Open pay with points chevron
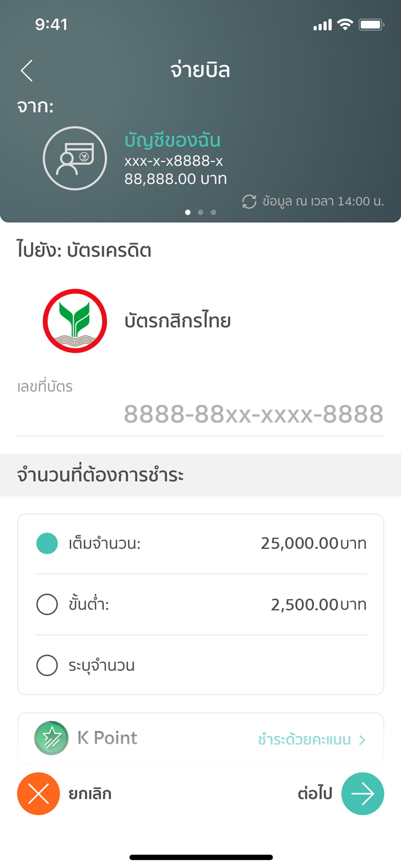Viewport: 401px width, 868px height. [x=363, y=740]
